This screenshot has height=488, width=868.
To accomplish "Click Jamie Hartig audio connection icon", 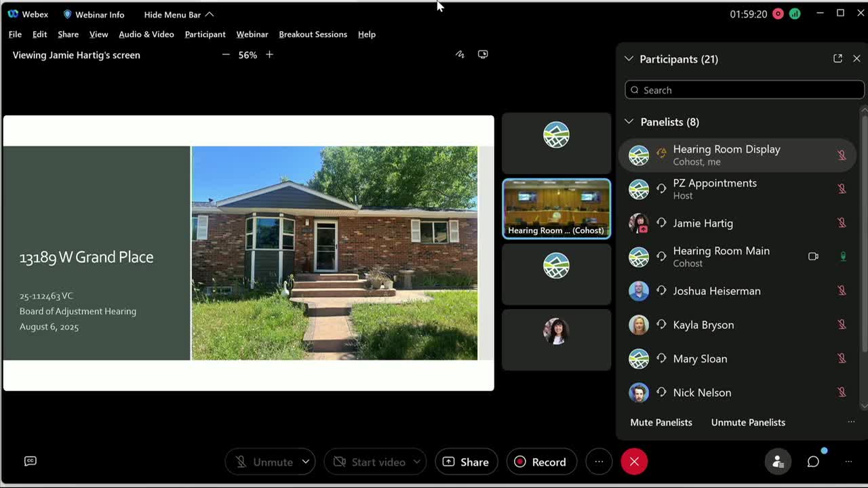I will pos(661,223).
